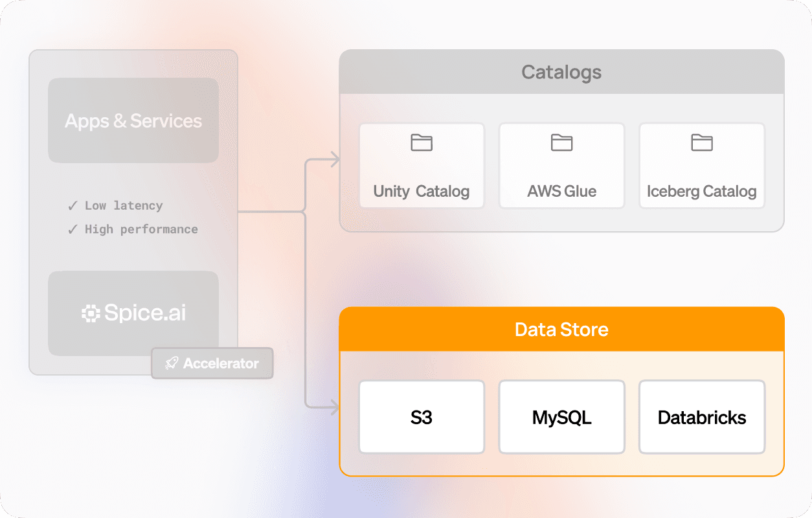This screenshot has height=518, width=812.
Task: Click the Spice.ai wordmark text
Action: [145, 313]
